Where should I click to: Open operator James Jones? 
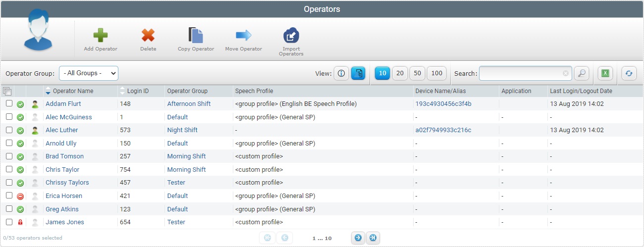tap(65, 222)
